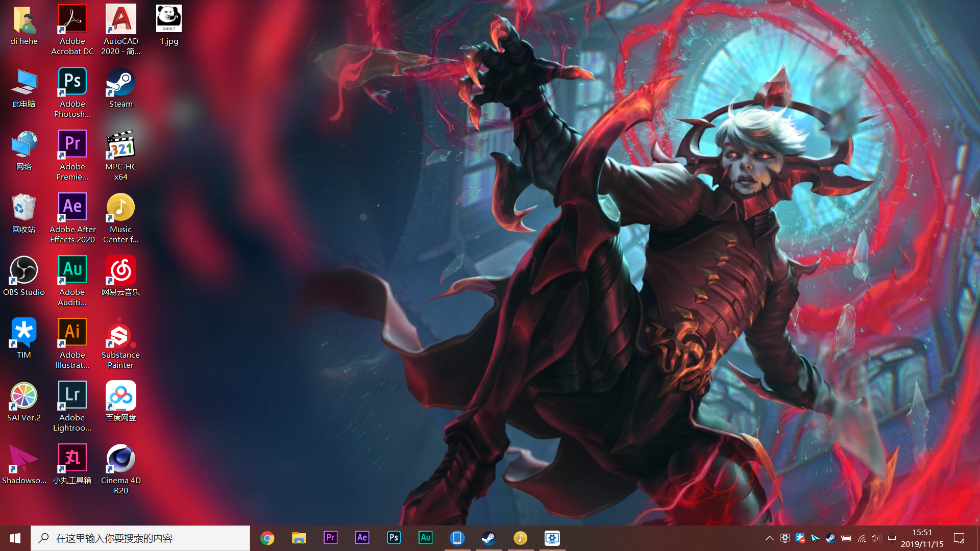Select the Adobe After Effects 2020 shortcut
The image size is (980, 551).
(72, 218)
